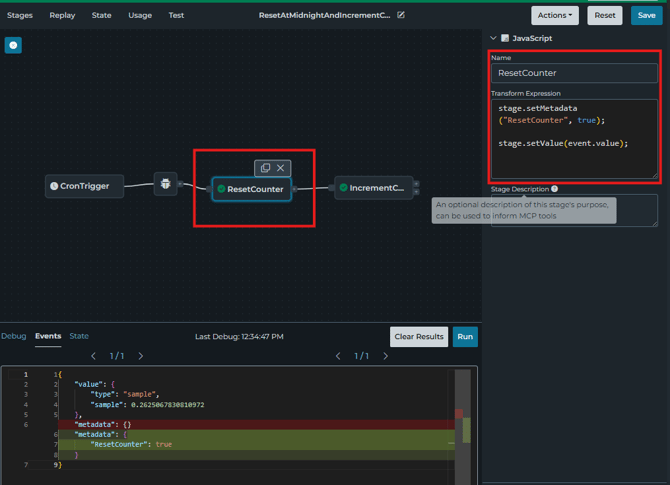Image resolution: width=670 pixels, height=485 pixels.
Task: Select the debug bug stage node
Action: tap(165, 184)
